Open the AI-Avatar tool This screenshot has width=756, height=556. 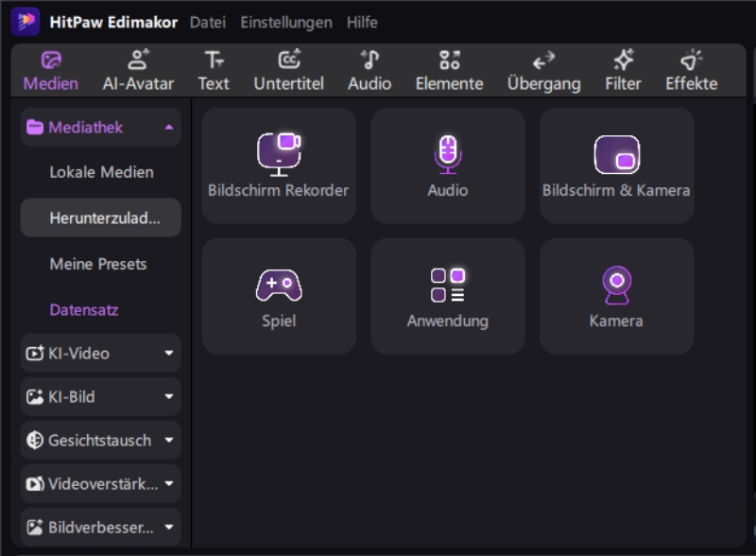pyautogui.click(x=138, y=71)
